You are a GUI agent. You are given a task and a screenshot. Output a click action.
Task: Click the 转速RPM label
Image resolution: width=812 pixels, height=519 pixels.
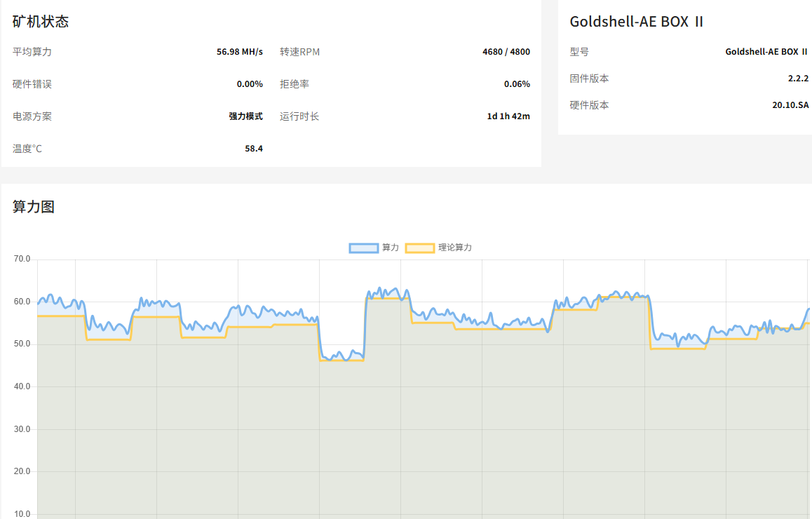pos(300,52)
